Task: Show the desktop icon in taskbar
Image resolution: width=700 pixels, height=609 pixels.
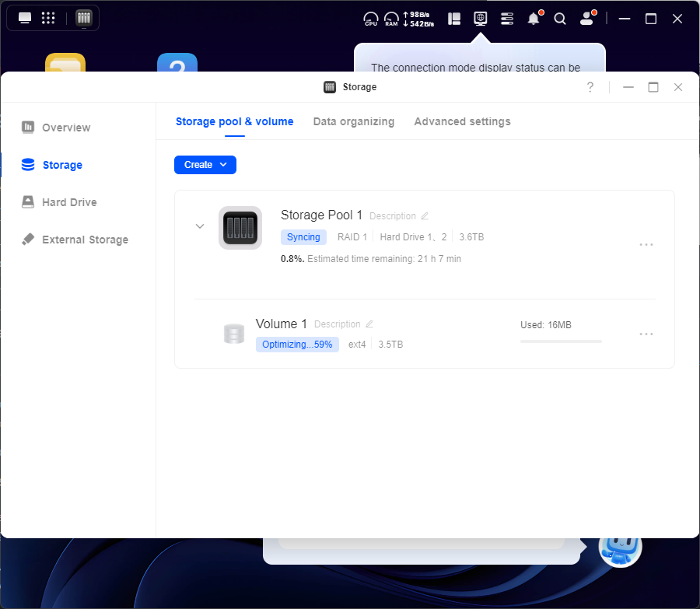Action: [25, 18]
